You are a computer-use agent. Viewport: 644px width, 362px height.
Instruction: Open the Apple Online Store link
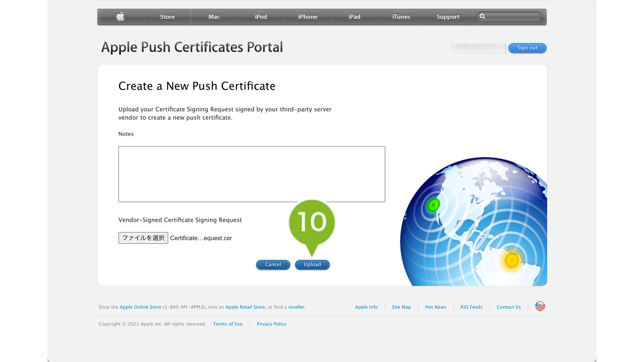pos(141,307)
